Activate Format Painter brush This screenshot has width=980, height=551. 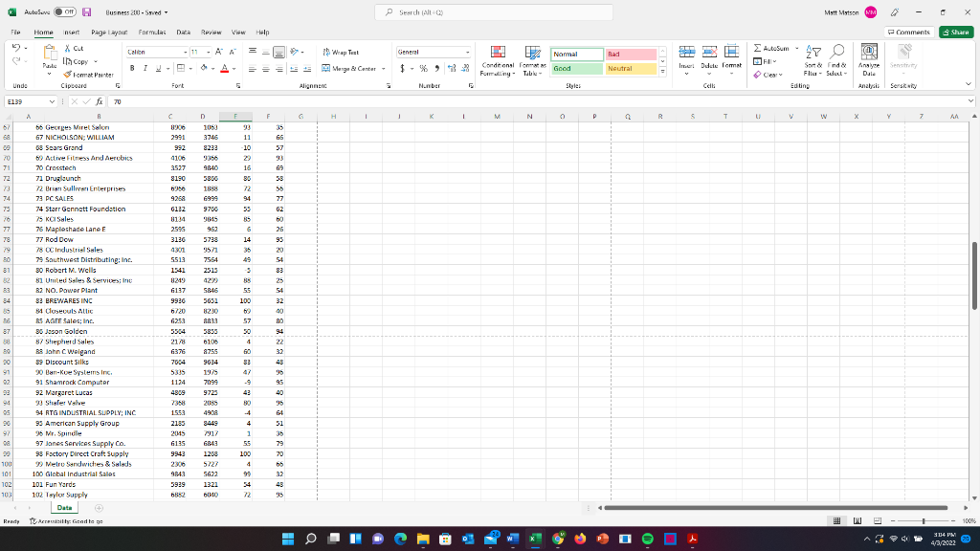[x=68, y=75]
